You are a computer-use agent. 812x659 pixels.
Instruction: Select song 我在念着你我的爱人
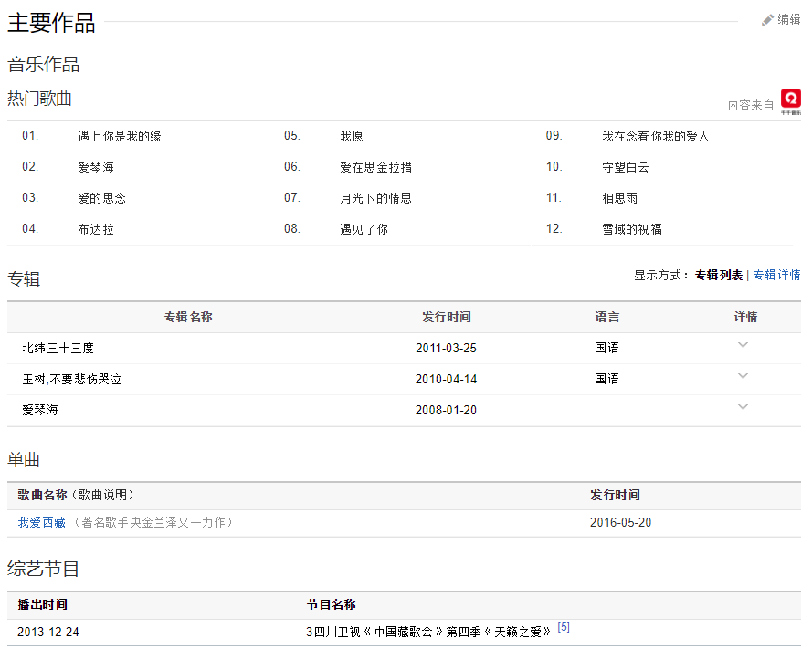(x=655, y=136)
